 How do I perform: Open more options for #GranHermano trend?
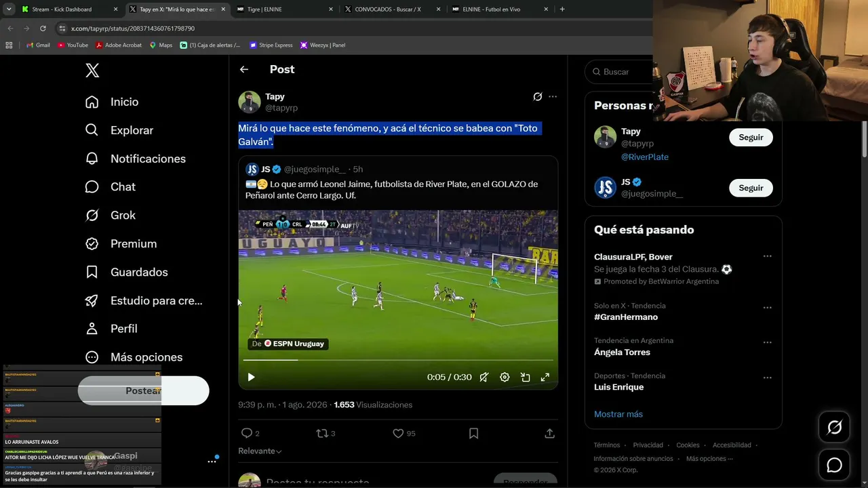[768, 307]
